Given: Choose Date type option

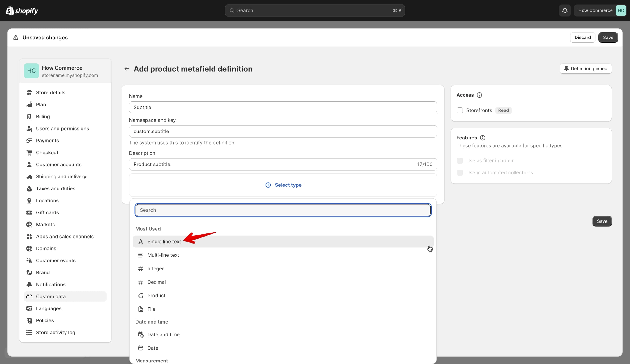Looking at the screenshot, I should pos(283,348).
